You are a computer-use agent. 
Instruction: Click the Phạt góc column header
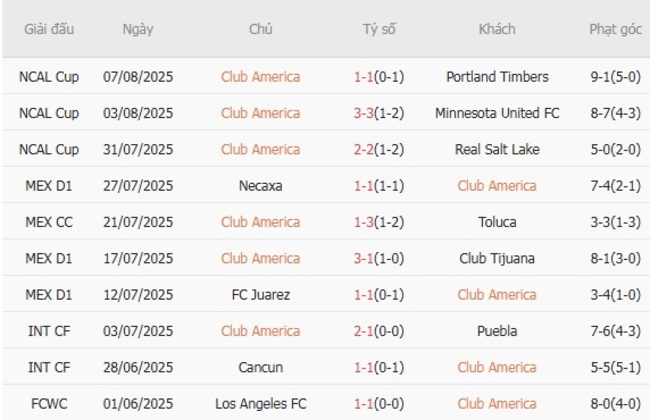click(615, 29)
